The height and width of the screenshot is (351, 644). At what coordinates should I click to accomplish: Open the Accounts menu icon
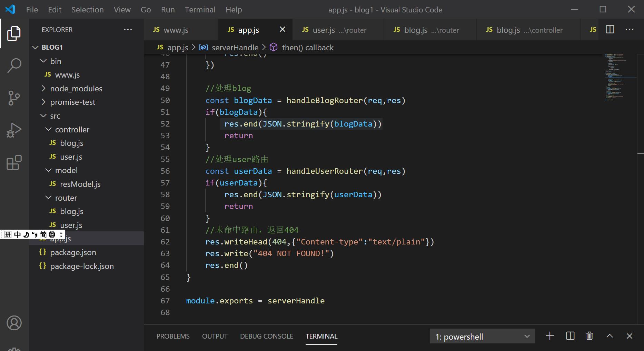tap(14, 323)
